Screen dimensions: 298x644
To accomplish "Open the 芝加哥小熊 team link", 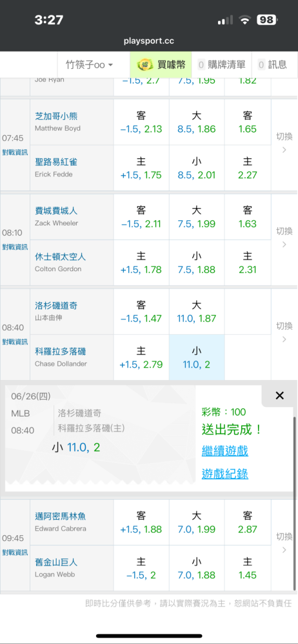I will pos(56,117).
